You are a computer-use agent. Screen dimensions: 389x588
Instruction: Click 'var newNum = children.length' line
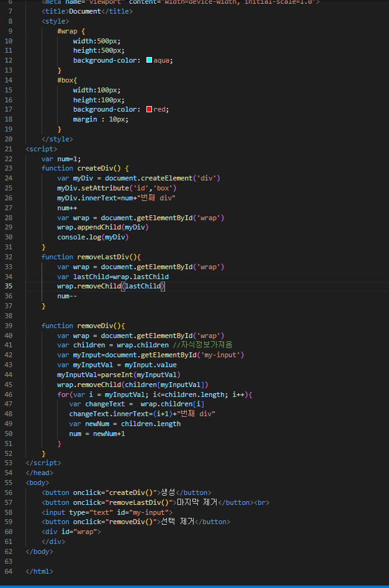[125, 424]
